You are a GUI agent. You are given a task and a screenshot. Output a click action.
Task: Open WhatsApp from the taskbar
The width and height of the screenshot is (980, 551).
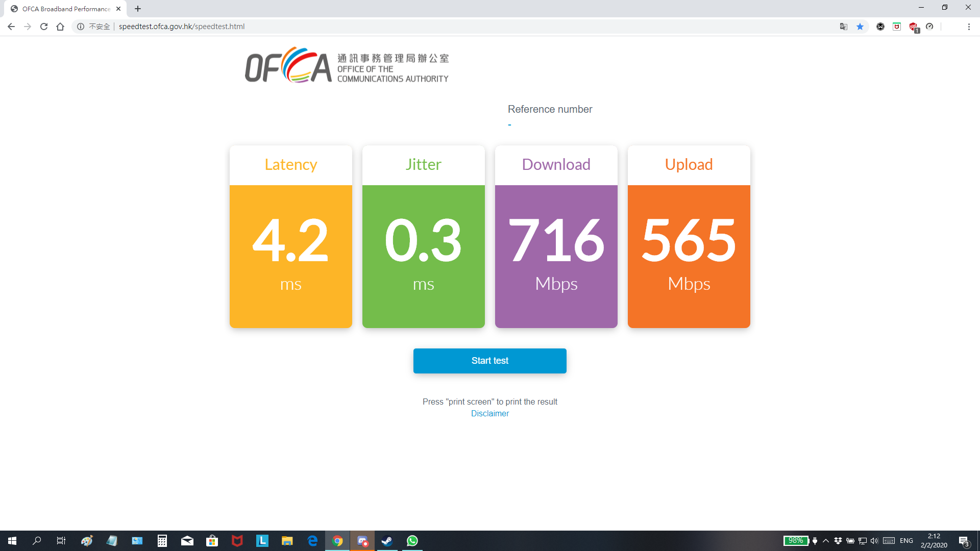[412, 541]
